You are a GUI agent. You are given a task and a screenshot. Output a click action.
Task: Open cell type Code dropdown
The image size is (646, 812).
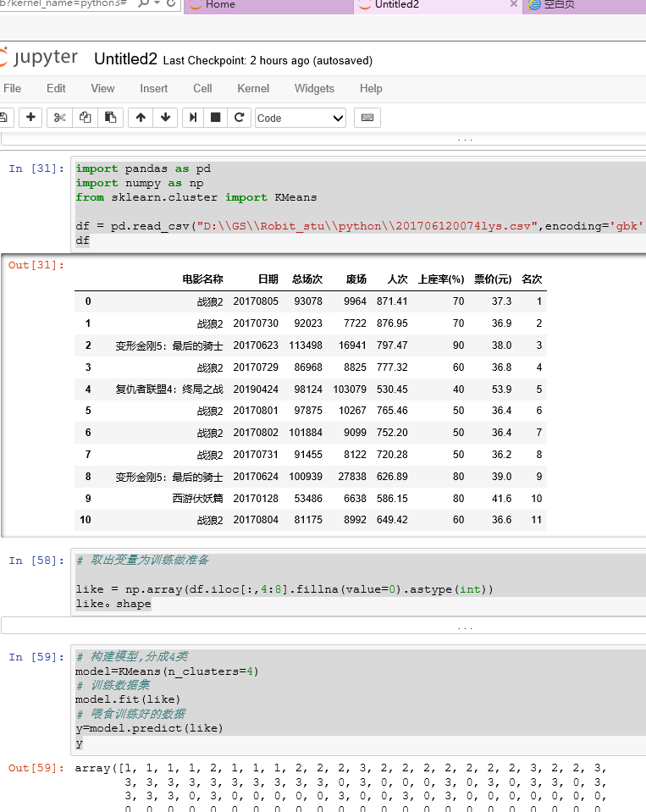(x=301, y=118)
